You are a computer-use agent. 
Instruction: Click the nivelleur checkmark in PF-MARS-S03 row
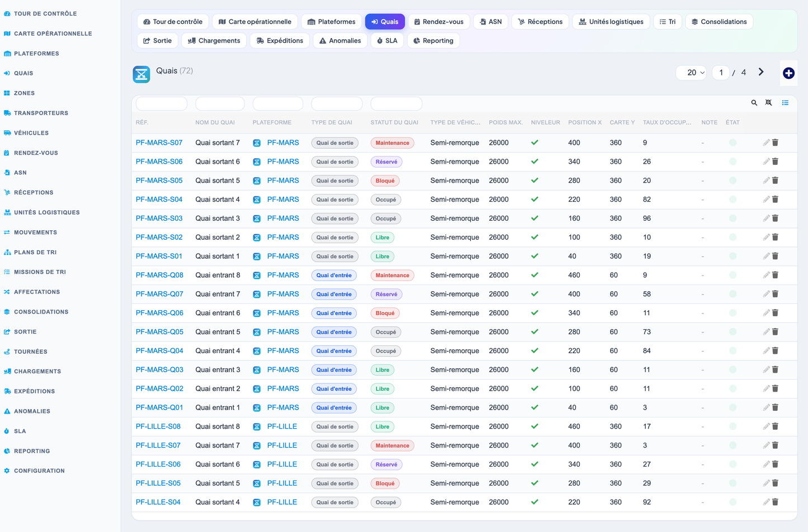(535, 218)
